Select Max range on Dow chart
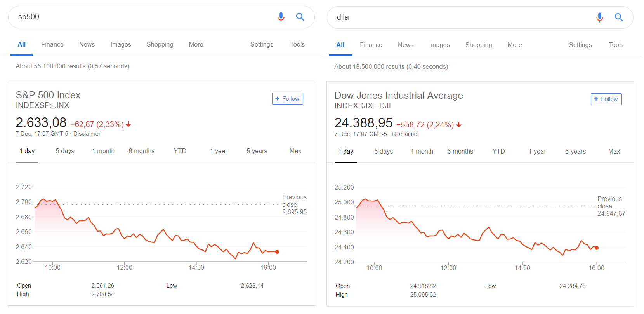This screenshot has height=314, width=644. click(614, 151)
